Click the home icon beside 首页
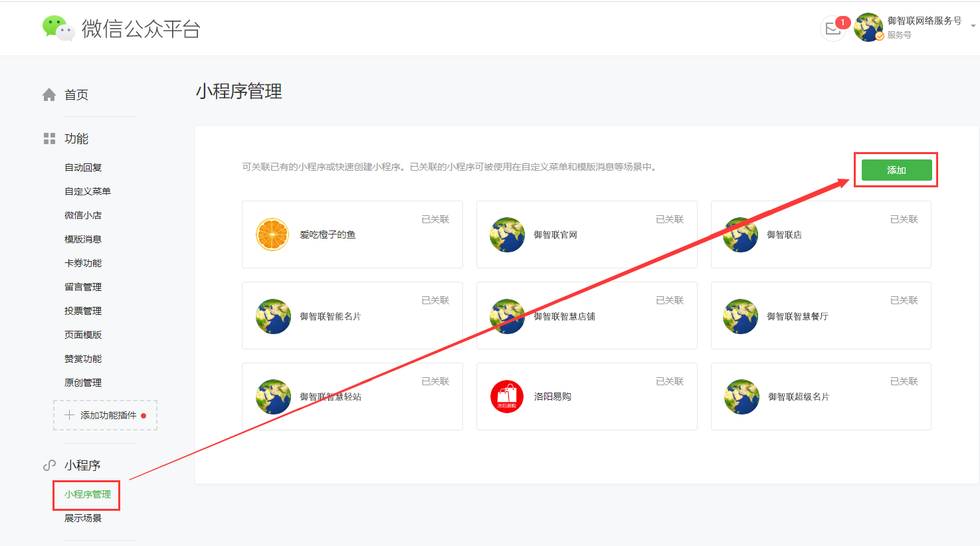 pos(49,95)
